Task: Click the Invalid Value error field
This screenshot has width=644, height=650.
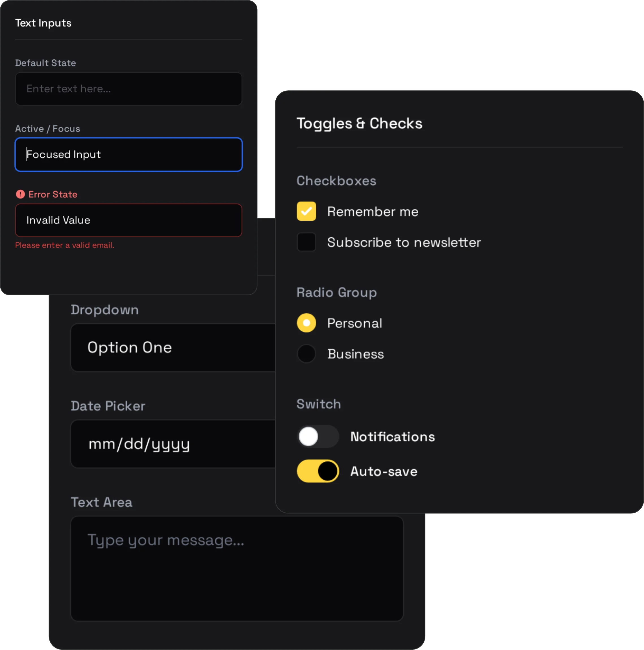Action: point(129,220)
